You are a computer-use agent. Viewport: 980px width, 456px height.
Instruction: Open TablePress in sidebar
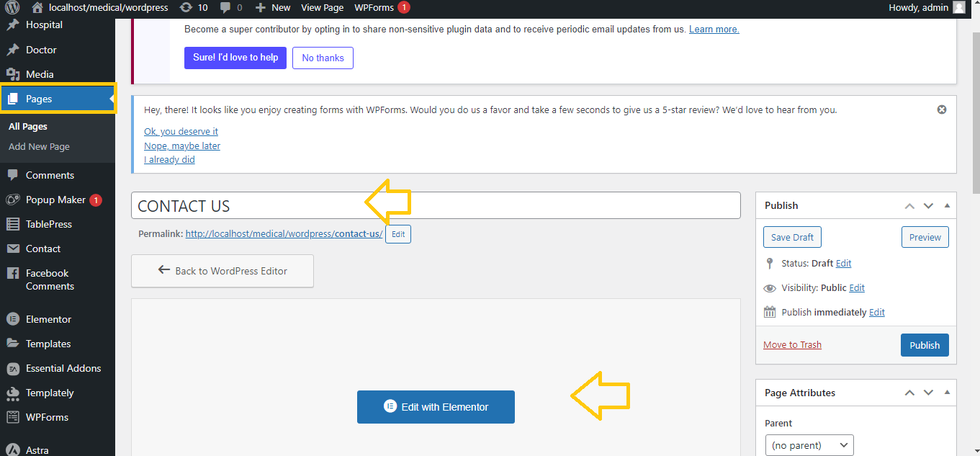(x=49, y=224)
